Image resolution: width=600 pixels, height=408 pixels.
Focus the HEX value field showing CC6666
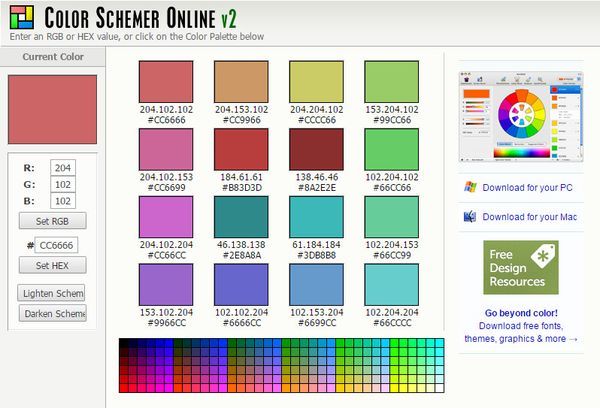point(56,245)
